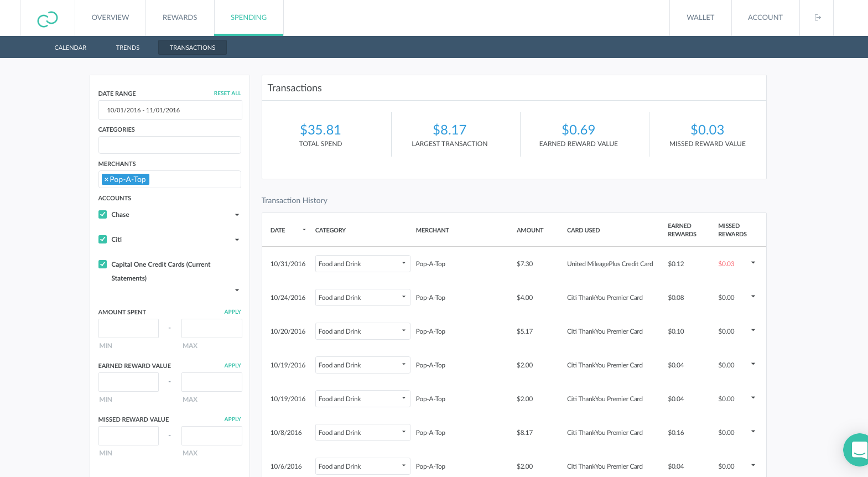The image size is (868, 477).
Task: Click the $35.81 total spend value
Action: click(320, 129)
